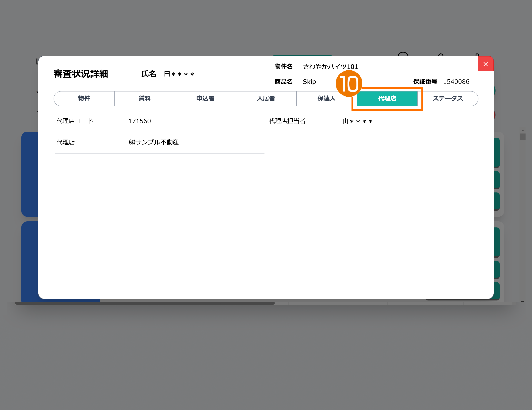The width and height of the screenshot is (532, 410).
Task: Click the highlighted 代理店 tab
Action: [387, 99]
